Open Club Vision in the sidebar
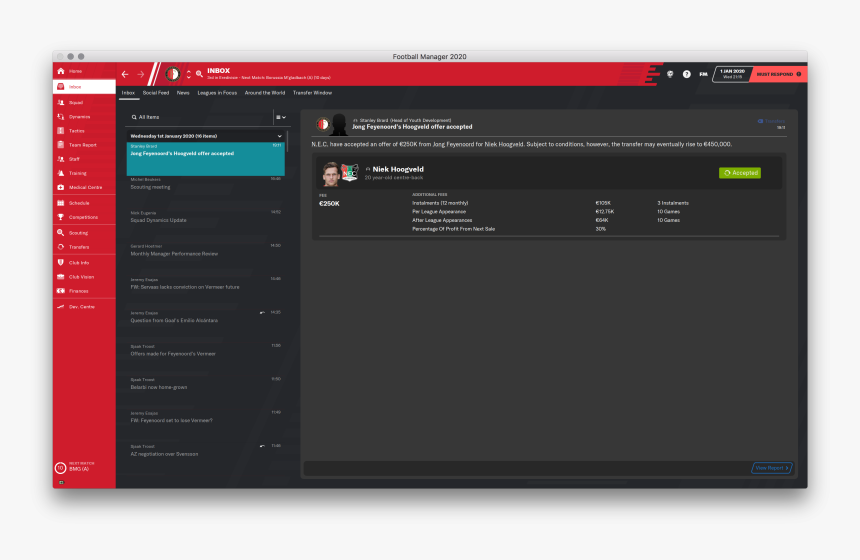This screenshot has width=860, height=560. pyautogui.click(x=84, y=277)
